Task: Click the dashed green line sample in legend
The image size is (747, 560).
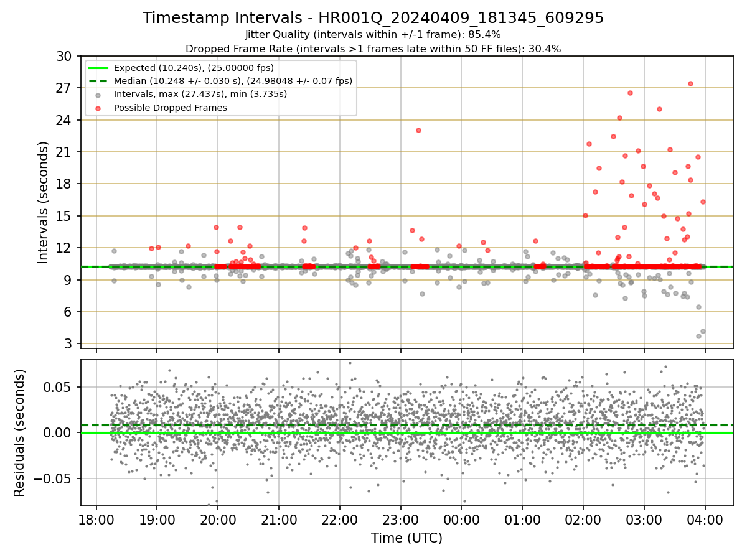Action: 99,81
